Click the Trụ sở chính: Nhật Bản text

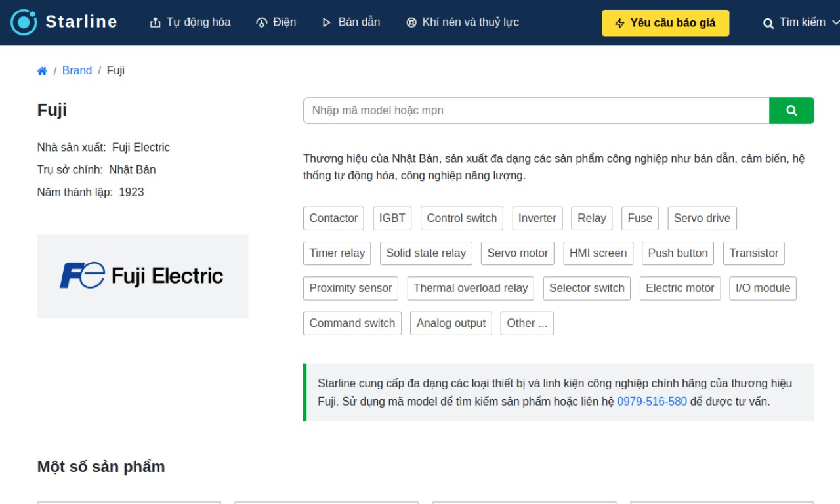click(96, 170)
